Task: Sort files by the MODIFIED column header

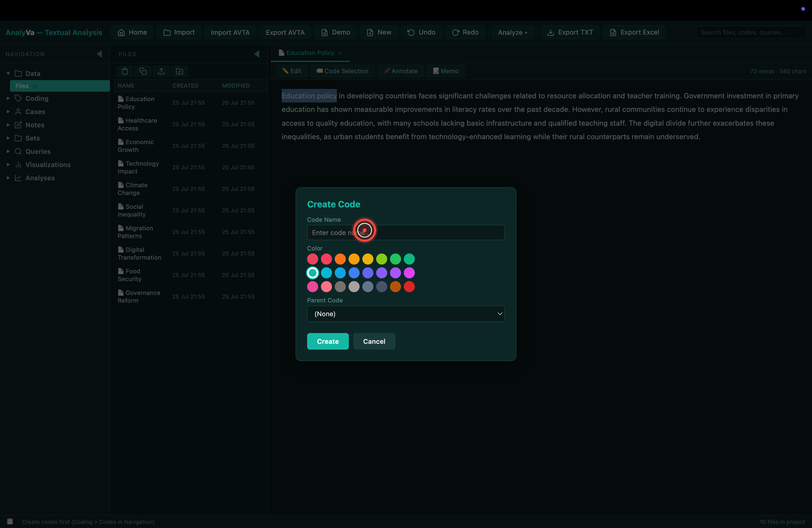Action: (236, 86)
